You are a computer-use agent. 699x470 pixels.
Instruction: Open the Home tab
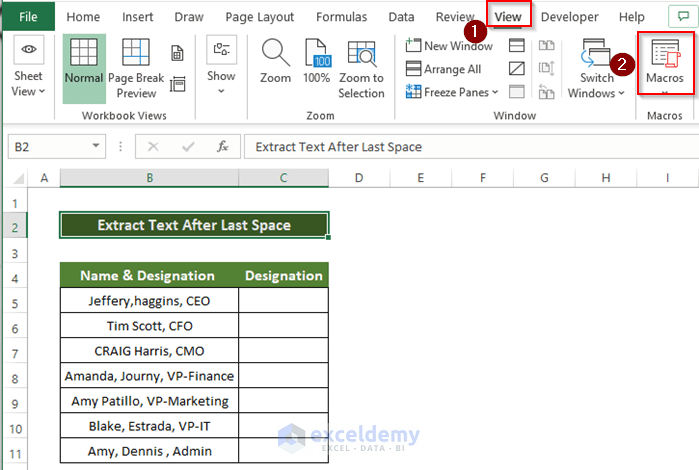click(x=83, y=17)
